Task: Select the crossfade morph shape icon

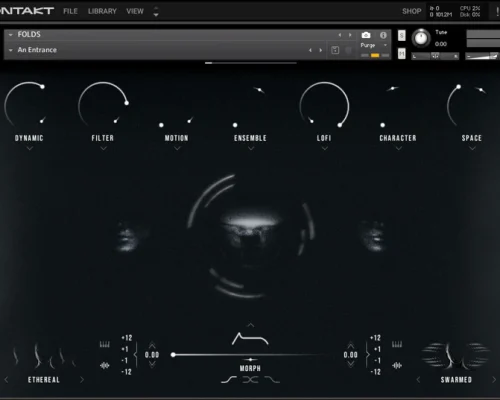Action: (250, 380)
